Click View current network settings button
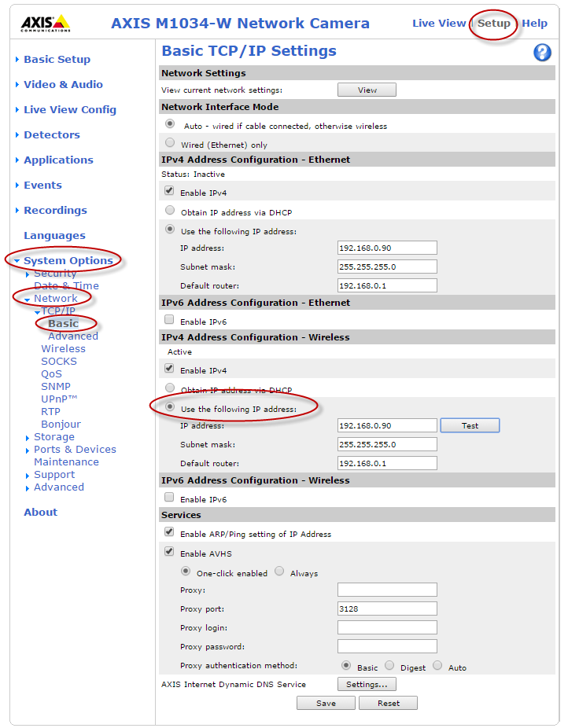Viewport: 568px width, 728px height. coord(367,90)
